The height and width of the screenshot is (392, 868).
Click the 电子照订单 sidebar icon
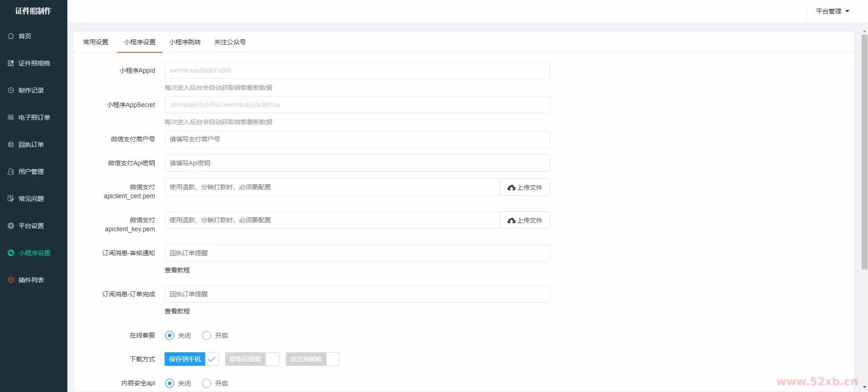(11, 117)
